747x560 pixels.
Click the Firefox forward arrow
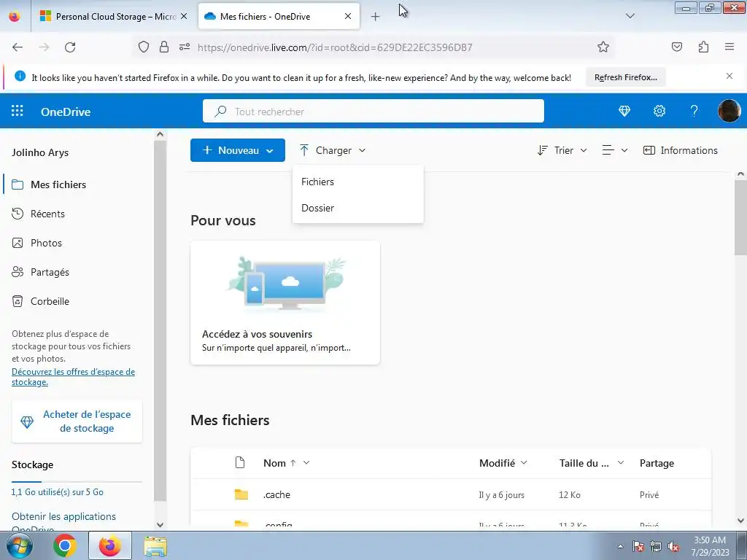(x=44, y=47)
